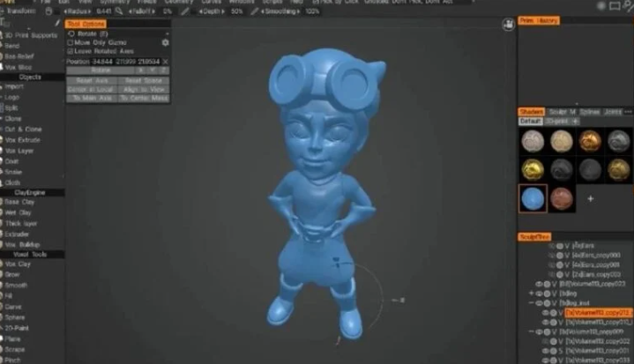The width and height of the screenshot is (634, 364).
Task: Open the tool options gear settings
Action: [165, 42]
